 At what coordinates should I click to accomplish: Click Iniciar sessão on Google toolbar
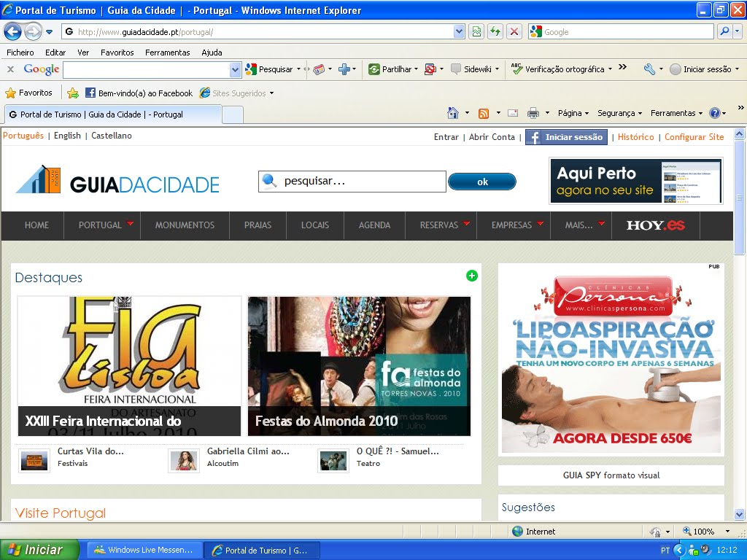click(x=700, y=69)
